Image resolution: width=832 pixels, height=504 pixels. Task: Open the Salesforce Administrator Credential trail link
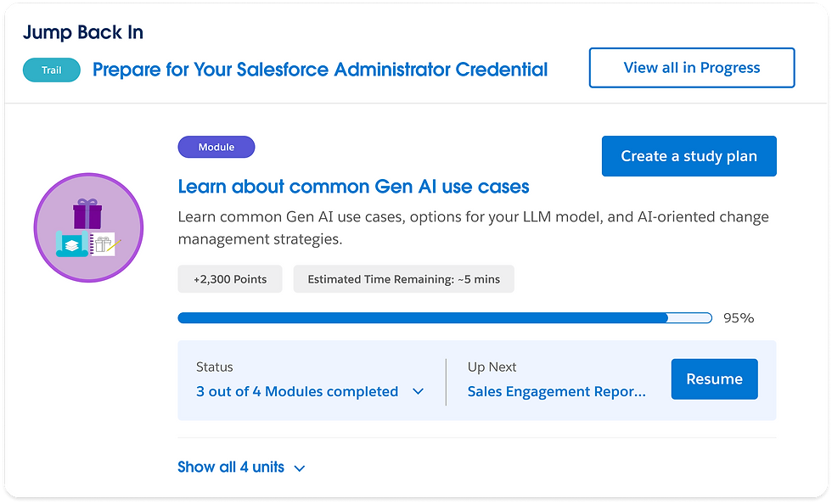[x=320, y=70]
